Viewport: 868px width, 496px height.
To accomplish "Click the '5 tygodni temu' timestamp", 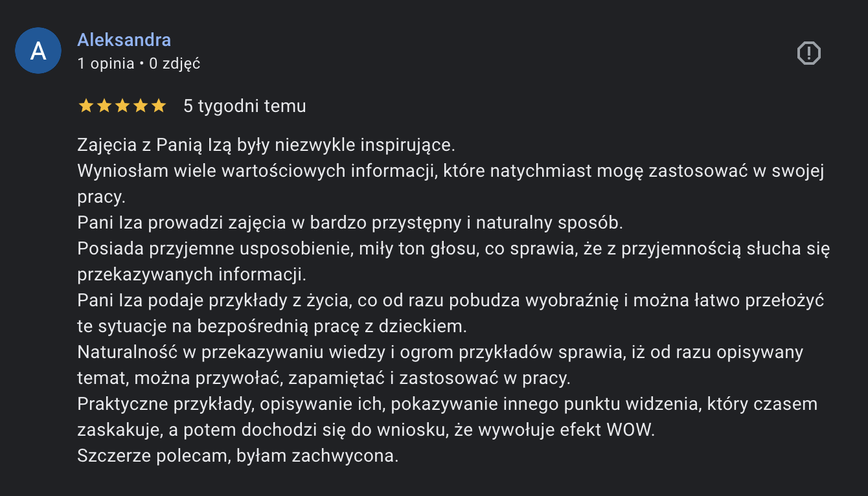I will pos(245,106).
